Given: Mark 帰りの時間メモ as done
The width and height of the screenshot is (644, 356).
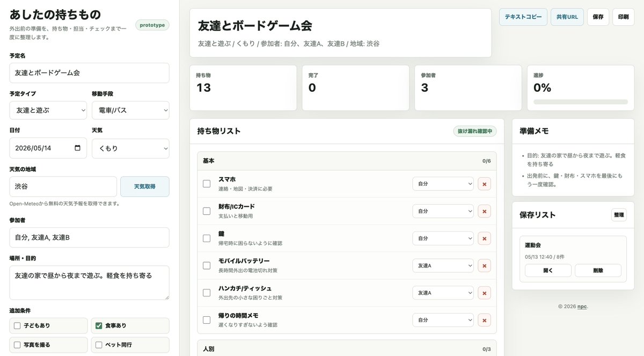Looking at the screenshot, I should 207,320.
